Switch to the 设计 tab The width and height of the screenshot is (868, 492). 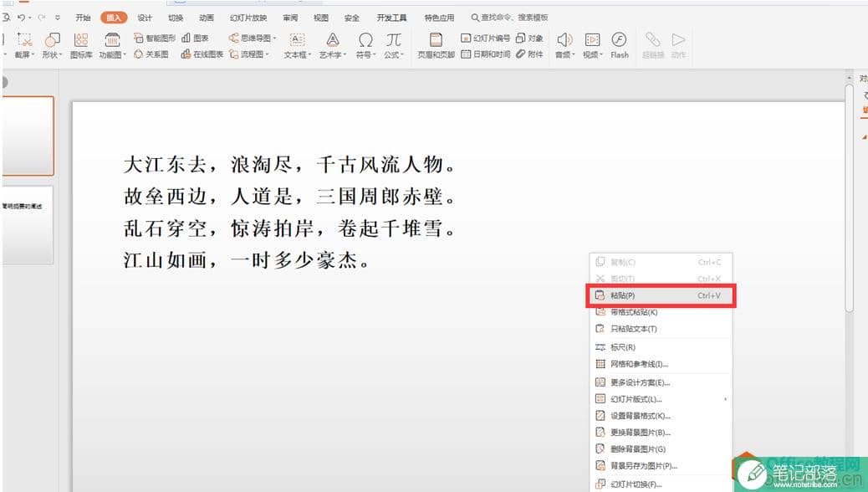pyautogui.click(x=145, y=18)
